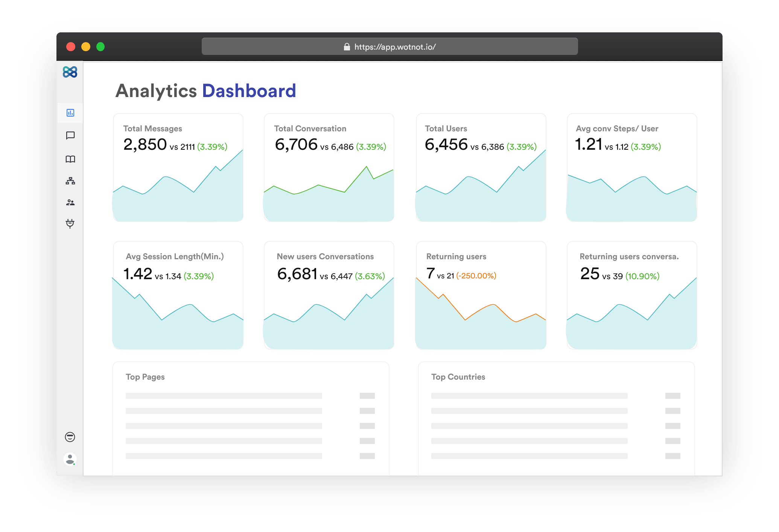Open the flow hierarchy sidebar icon

coord(70,181)
